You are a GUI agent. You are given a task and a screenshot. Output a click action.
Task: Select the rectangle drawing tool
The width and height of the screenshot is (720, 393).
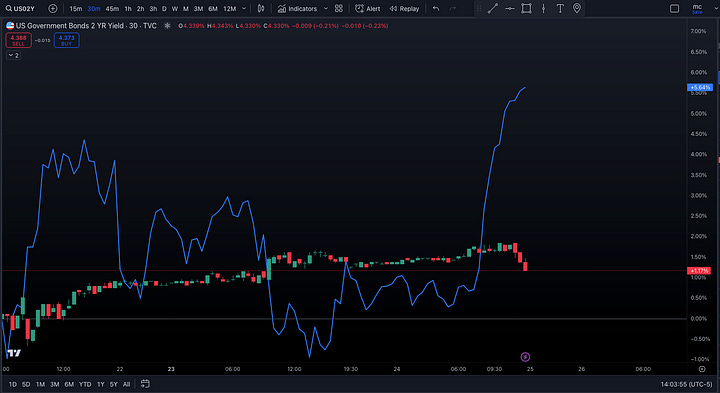click(x=526, y=8)
